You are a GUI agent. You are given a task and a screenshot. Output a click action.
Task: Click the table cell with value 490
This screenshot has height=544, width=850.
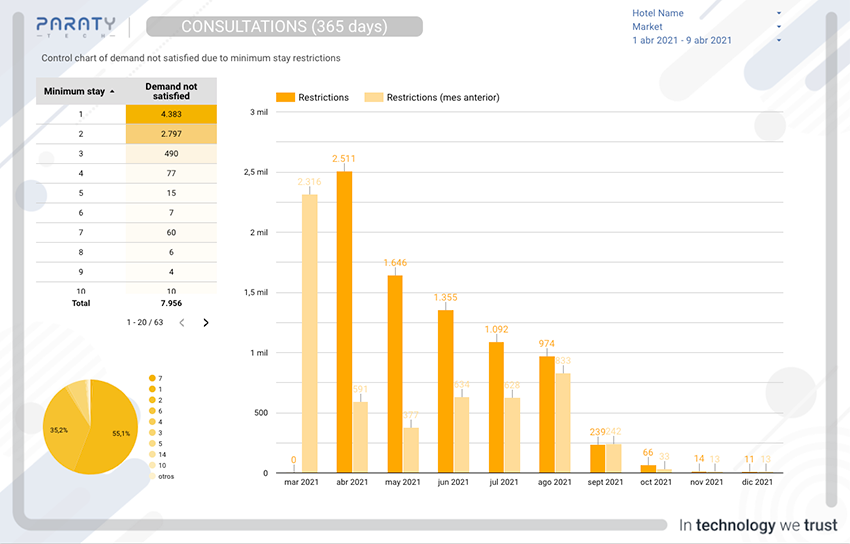point(171,153)
